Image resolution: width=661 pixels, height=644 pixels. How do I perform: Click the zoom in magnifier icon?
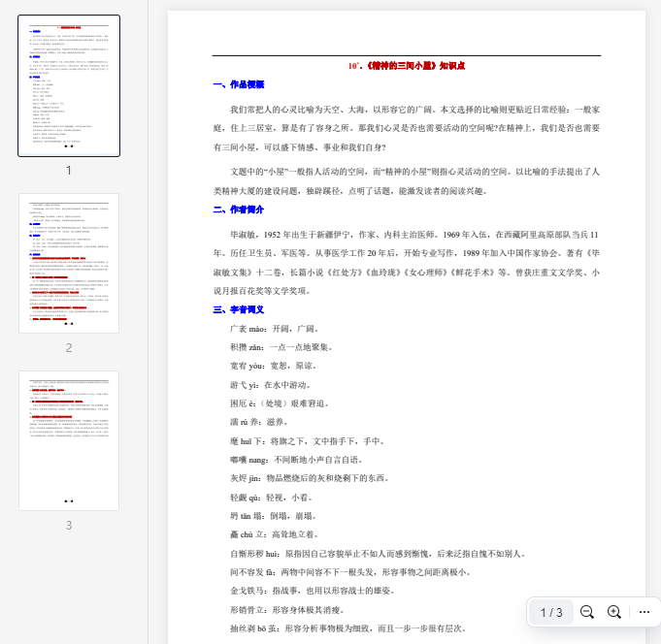tap(614, 612)
